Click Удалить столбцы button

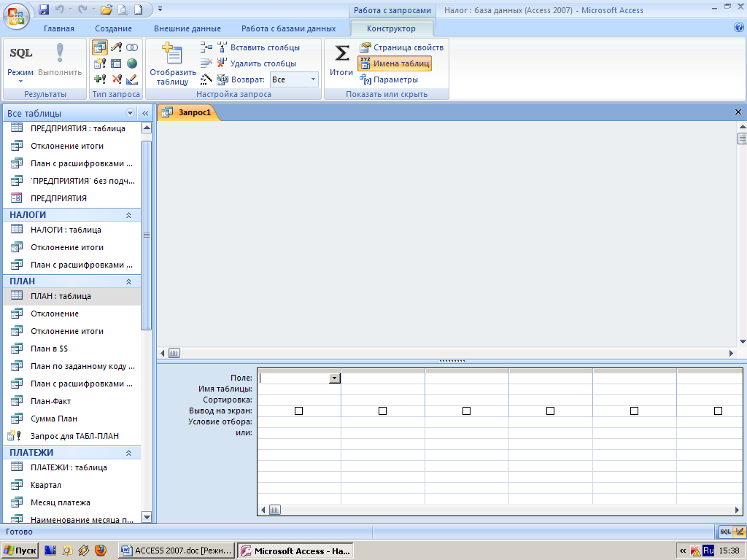(257, 63)
